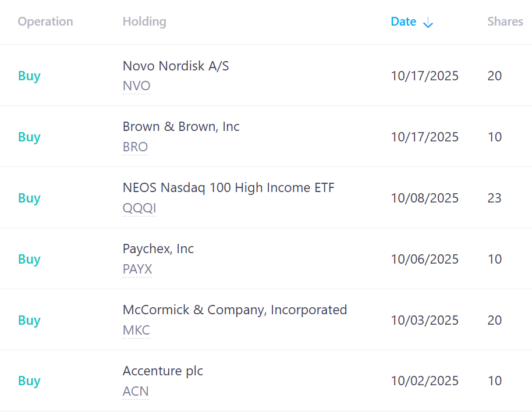Click the Date column header label

[403, 22]
